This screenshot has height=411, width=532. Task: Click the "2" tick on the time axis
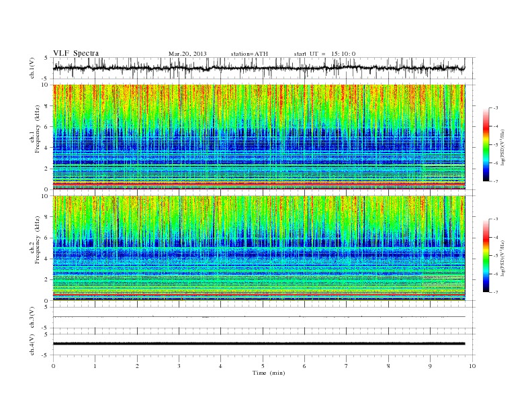137,366
